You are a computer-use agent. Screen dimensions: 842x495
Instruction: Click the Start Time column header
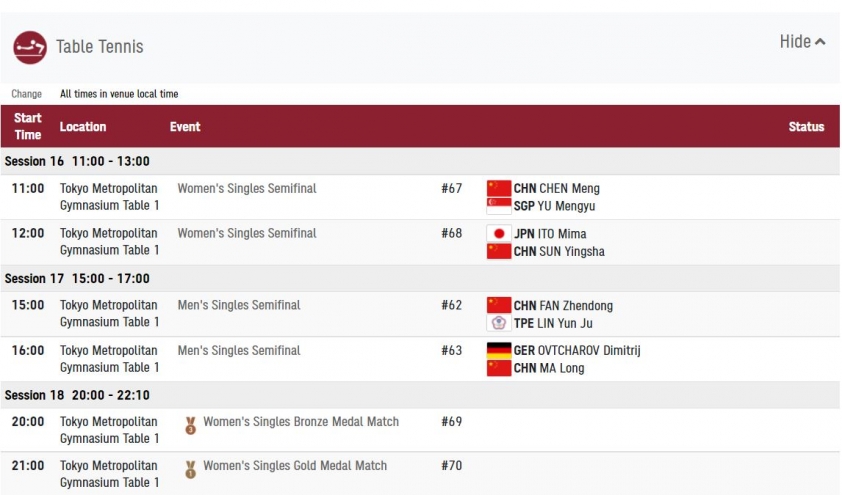tap(27, 127)
